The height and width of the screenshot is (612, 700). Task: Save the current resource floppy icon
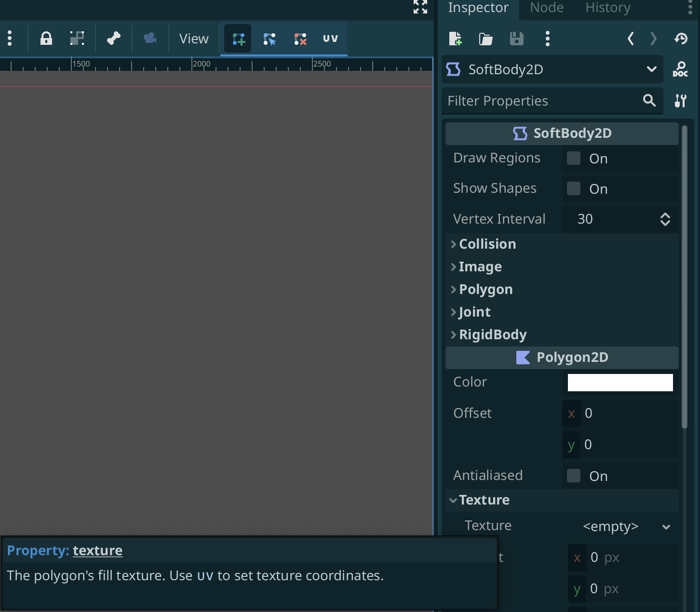coord(517,39)
